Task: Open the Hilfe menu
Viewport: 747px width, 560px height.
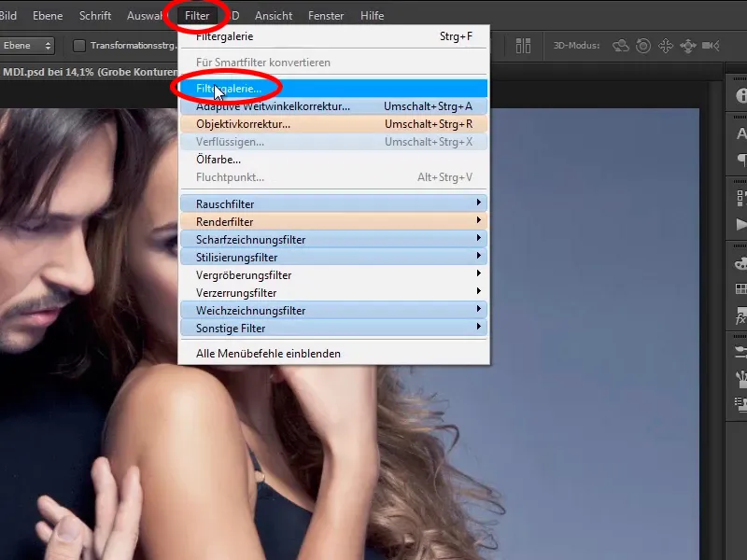Action: [x=372, y=16]
